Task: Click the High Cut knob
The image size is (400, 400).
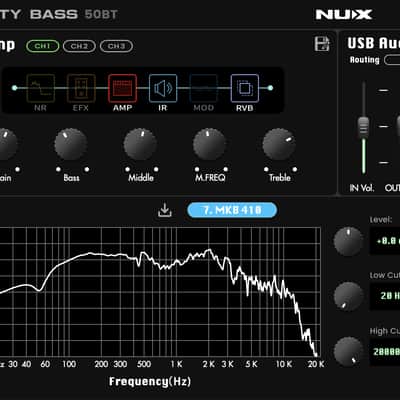Action: coord(348,351)
